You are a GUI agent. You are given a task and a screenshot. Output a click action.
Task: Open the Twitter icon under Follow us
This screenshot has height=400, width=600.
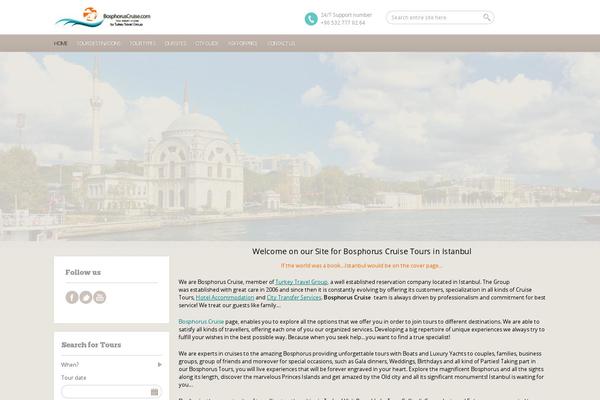(x=86, y=297)
